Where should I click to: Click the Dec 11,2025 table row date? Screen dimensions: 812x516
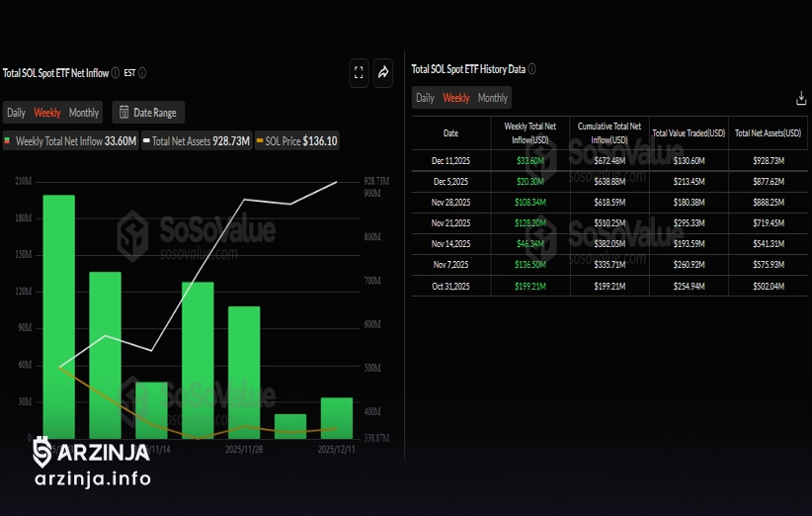tap(450, 160)
